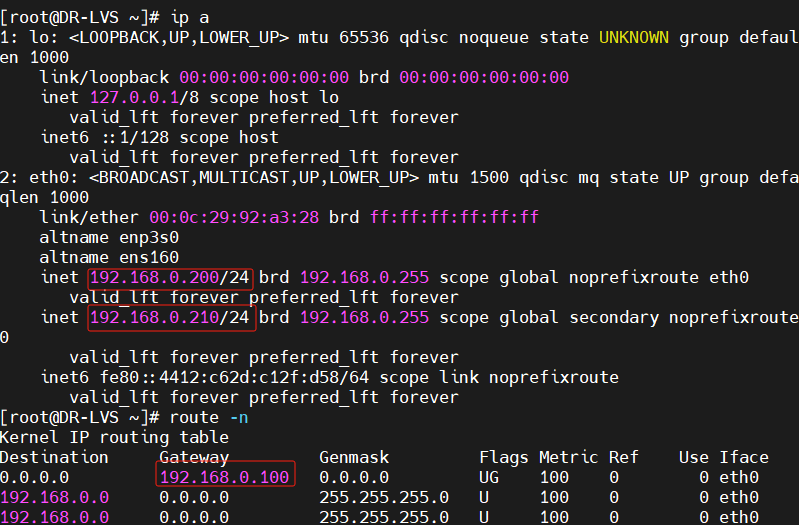Screen dimensions: 799x525
Task: Click the Gateway column header
Action: point(194,458)
